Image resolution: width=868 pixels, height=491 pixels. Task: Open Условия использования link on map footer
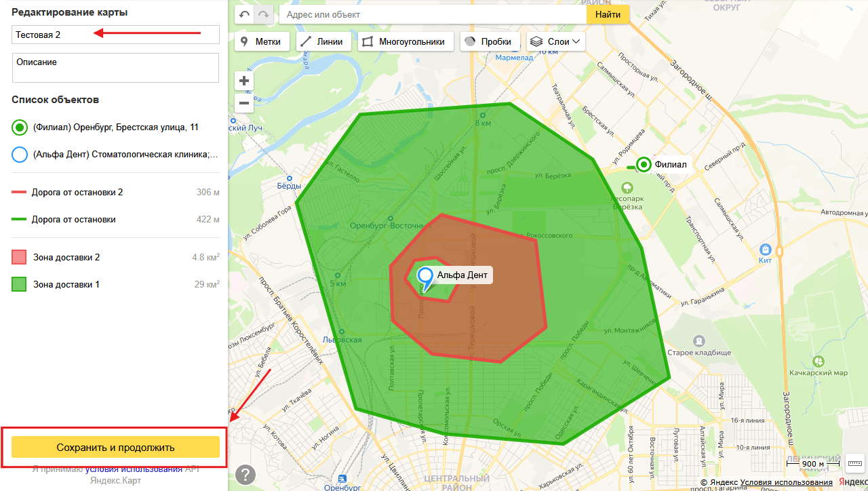tap(787, 482)
